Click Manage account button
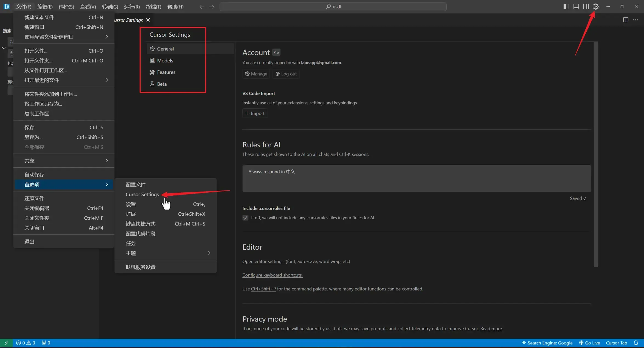Viewport: 644px width, 348px height. (x=256, y=73)
